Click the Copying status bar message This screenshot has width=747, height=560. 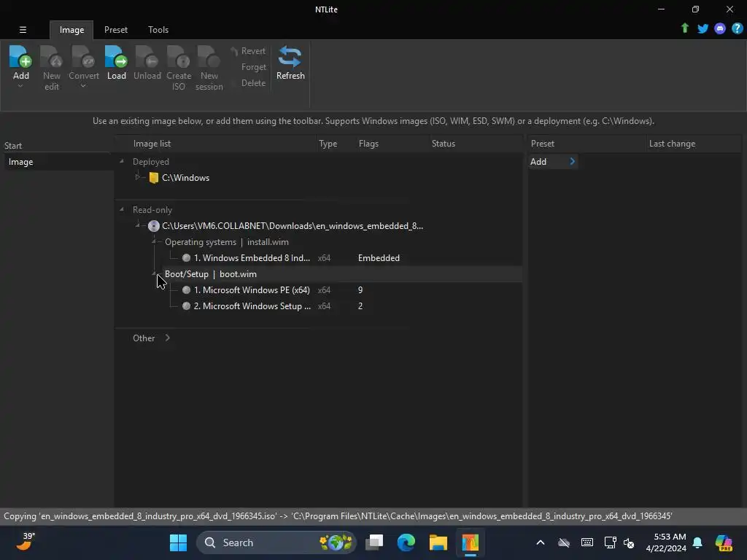338,516
